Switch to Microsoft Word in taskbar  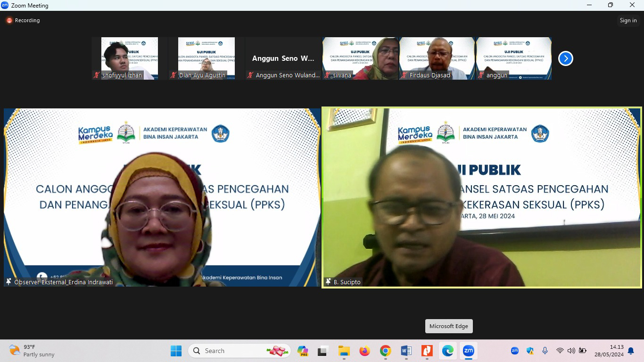coord(406,351)
